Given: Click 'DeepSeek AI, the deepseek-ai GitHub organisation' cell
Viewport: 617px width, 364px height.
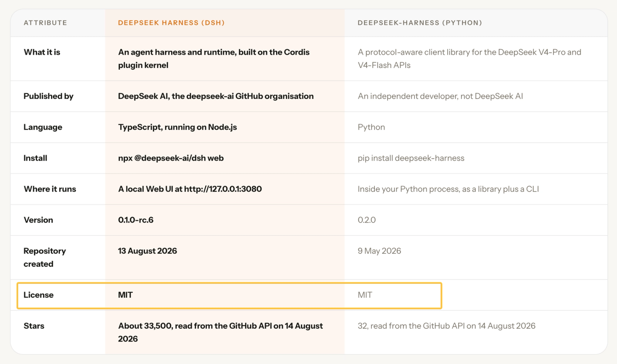Looking at the screenshot, I should click(216, 96).
